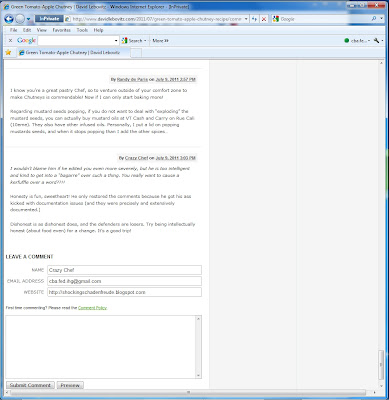389x400 pixels.
Task: Expand the address bar URL dropdown
Action: 246,19
